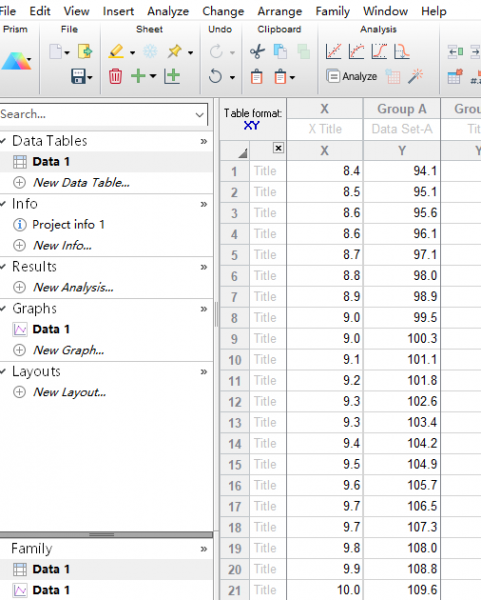
Task: Click New Graph link
Action: point(68,350)
